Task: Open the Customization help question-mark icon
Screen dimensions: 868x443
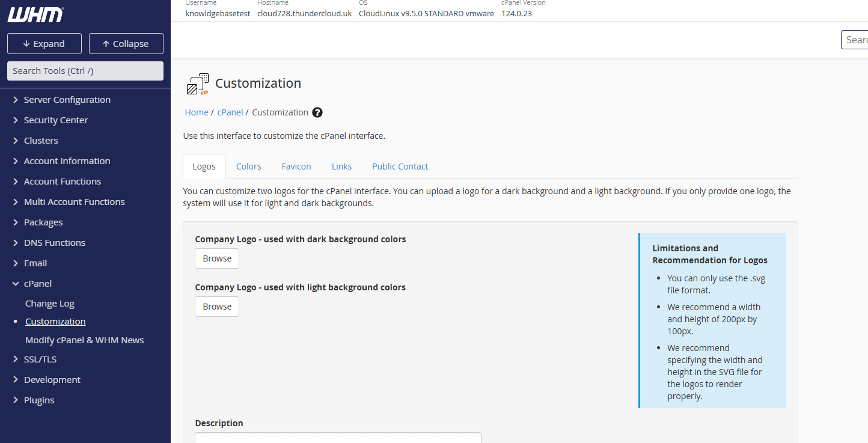Action: click(317, 112)
